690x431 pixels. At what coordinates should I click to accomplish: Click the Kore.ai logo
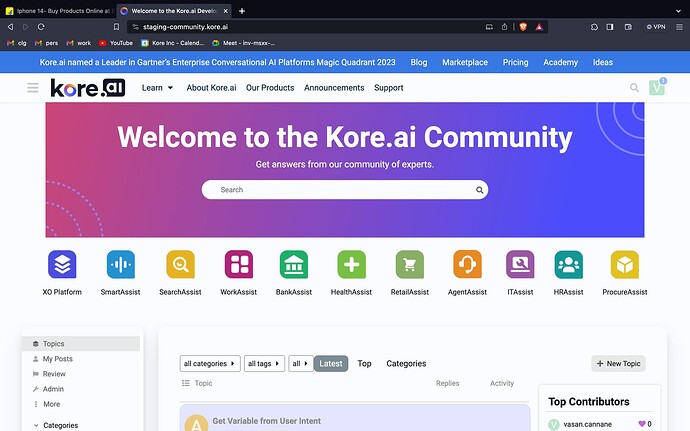tap(88, 88)
